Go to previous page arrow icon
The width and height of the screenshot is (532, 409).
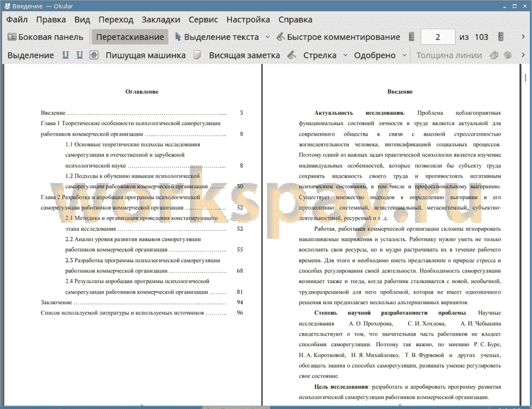click(412, 37)
